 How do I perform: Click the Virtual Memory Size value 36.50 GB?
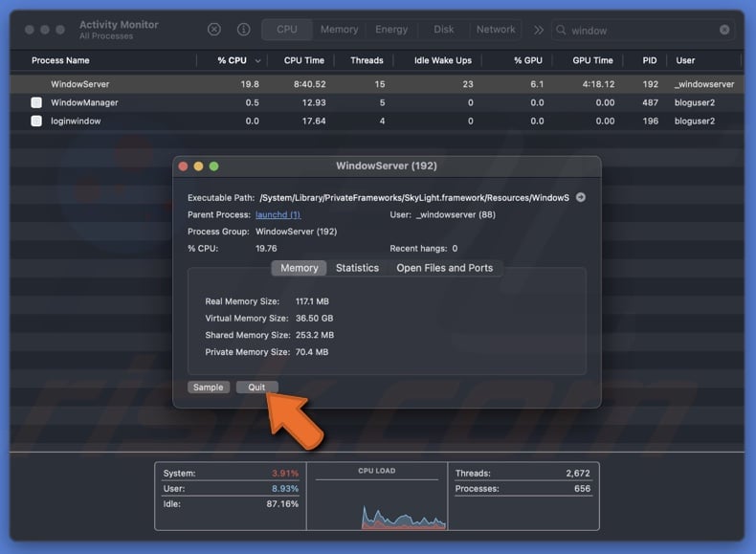[314, 319]
